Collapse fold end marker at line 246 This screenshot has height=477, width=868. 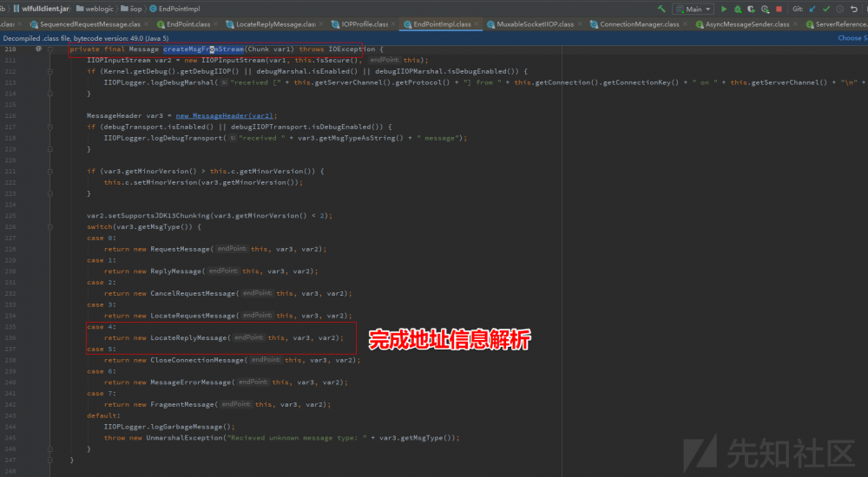tap(49, 448)
